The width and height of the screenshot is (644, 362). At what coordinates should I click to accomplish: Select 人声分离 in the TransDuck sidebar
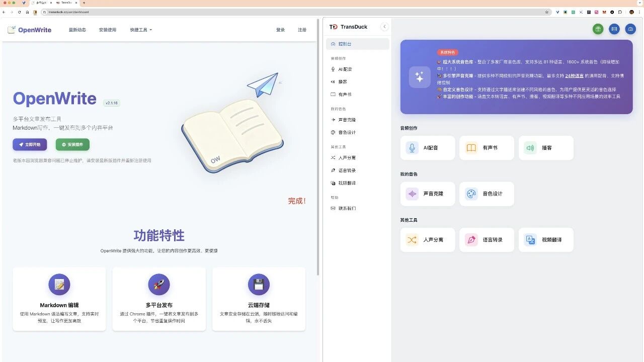click(x=358, y=157)
